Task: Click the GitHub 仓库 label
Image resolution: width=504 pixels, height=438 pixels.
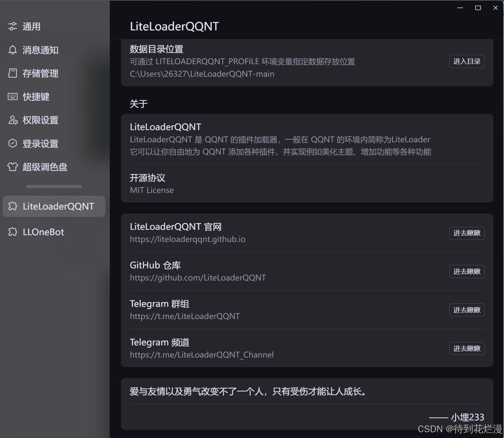Action: tap(155, 265)
